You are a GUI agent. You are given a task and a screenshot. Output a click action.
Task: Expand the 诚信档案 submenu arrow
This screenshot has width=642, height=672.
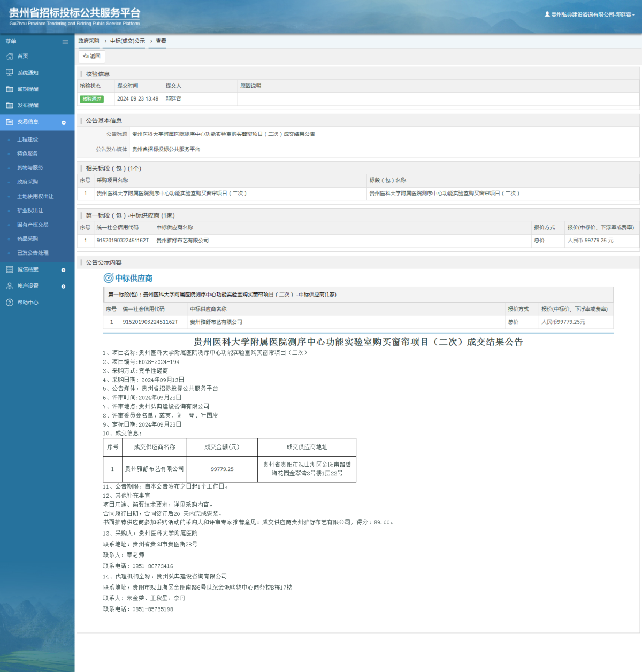click(x=64, y=270)
